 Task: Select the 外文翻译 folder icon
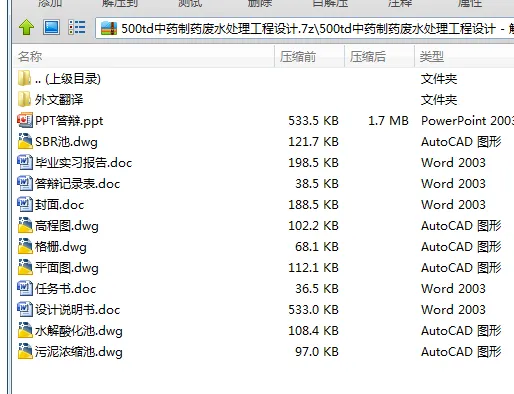[x=25, y=99]
